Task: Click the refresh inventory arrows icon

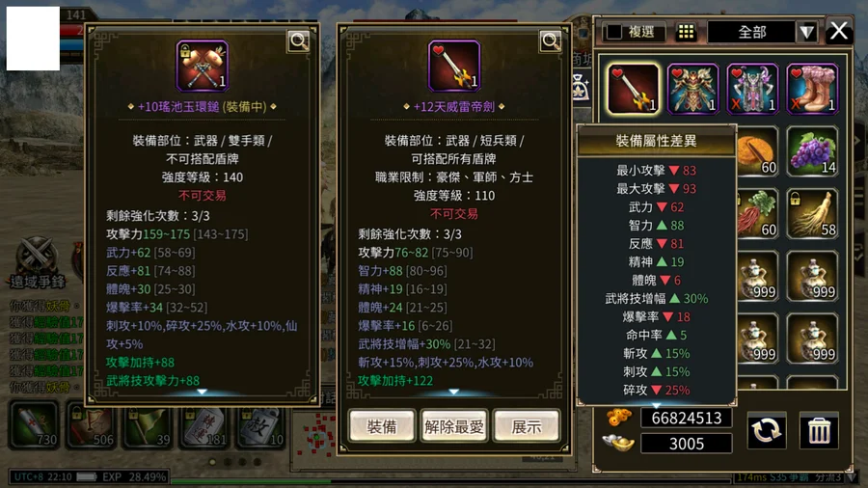Action: click(x=766, y=430)
